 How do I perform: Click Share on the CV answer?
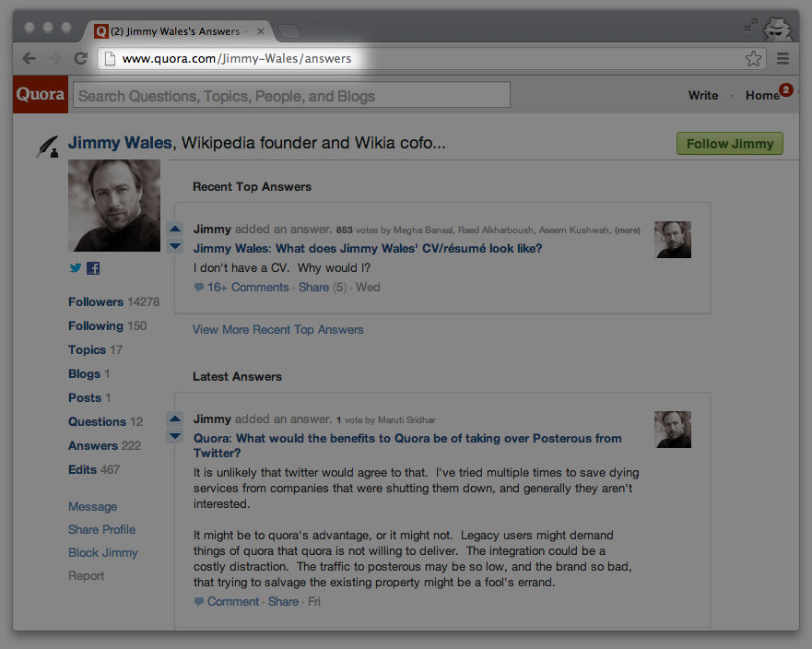coord(313,287)
